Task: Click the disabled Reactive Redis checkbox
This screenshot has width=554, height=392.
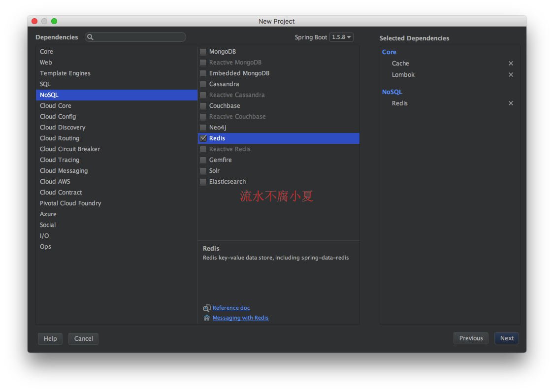Action: pos(203,149)
